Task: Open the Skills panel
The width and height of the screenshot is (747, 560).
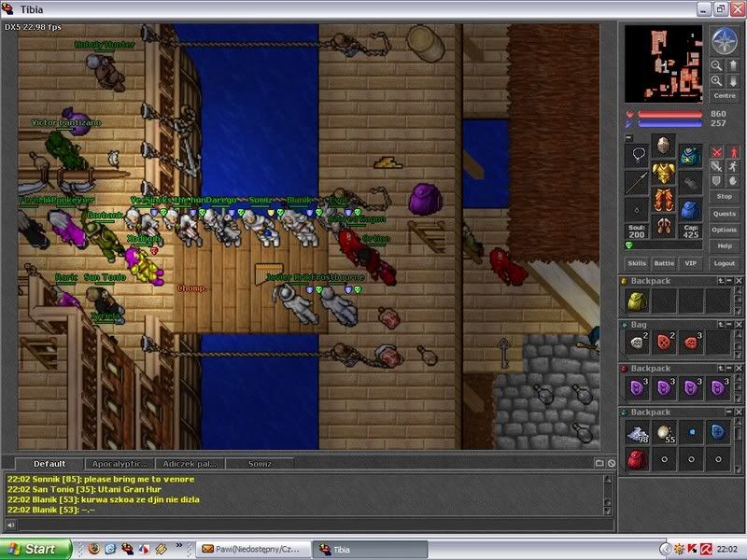Action: tap(637, 263)
